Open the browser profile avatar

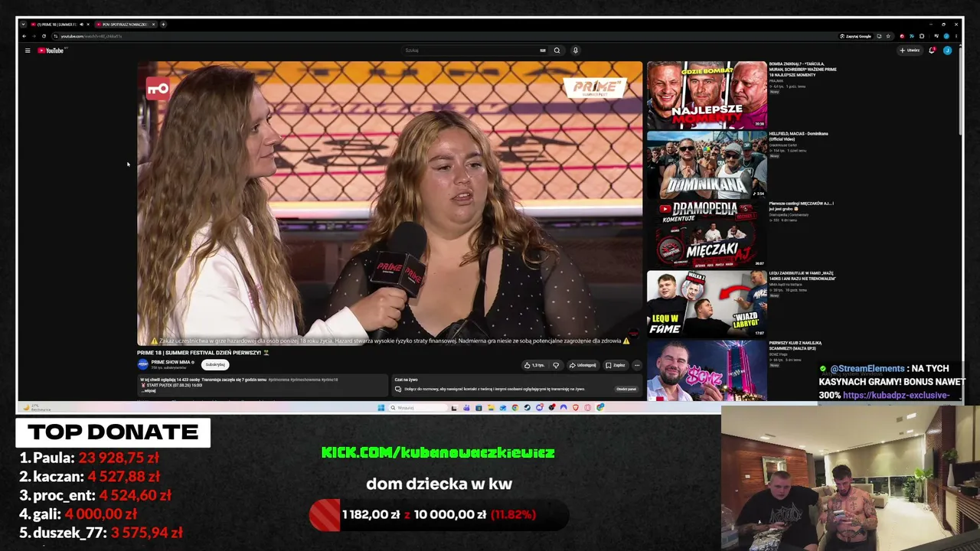(946, 36)
